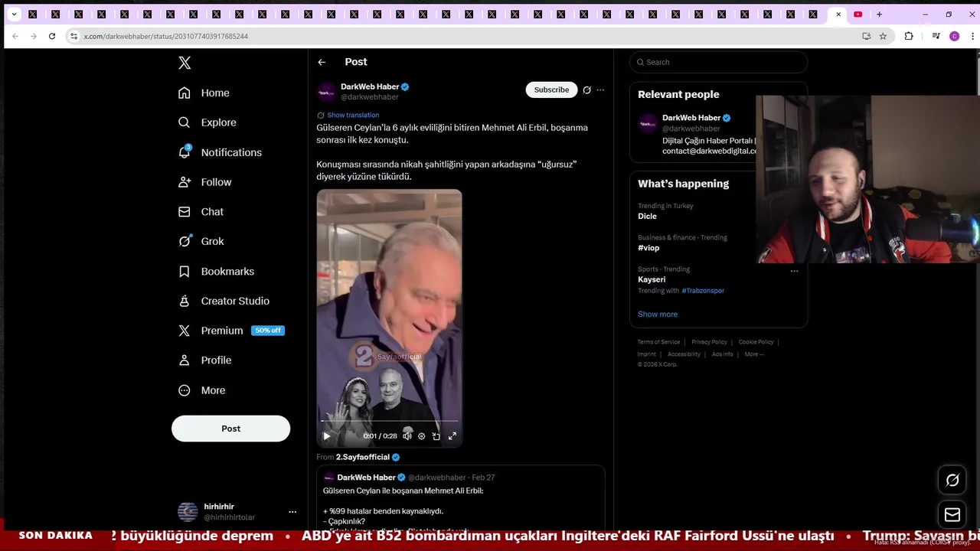This screenshot has height=551, width=980.
Task: Seek on the video progress bar
Action: click(x=389, y=421)
